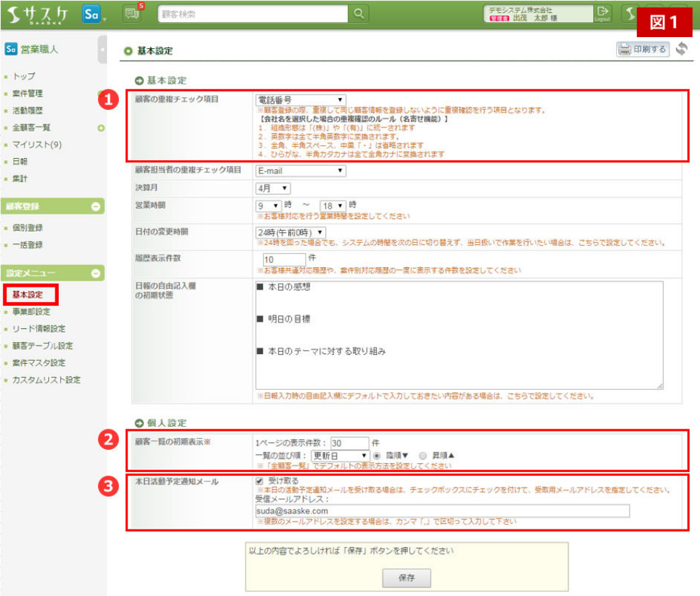Toggle the 受け取る checkbox
The image size is (700, 596).
point(260,481)
